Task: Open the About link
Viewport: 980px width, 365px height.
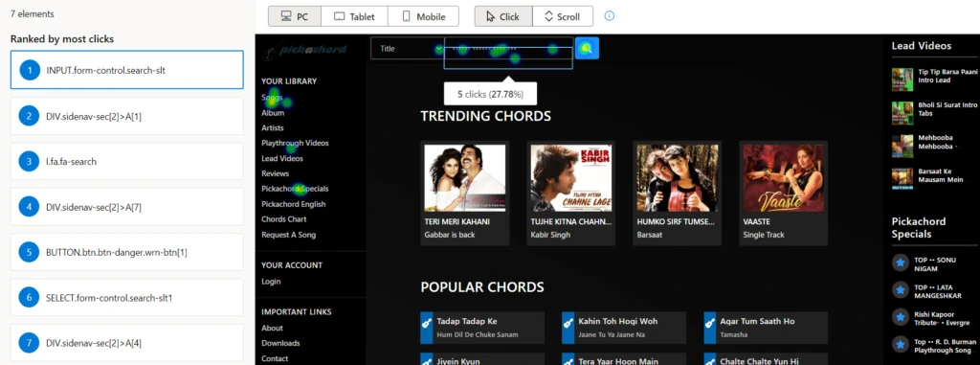Action: point(272,328)
